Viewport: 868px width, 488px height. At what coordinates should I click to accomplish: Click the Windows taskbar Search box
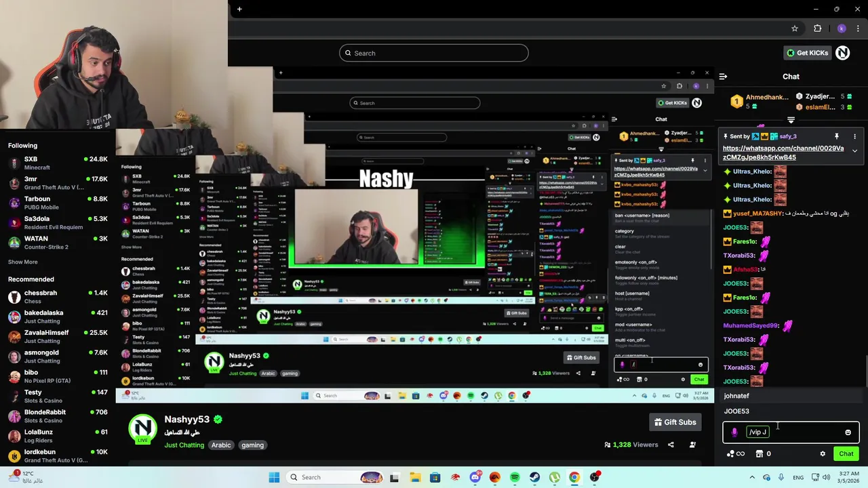pyautogui.click(x=334, y=477)
